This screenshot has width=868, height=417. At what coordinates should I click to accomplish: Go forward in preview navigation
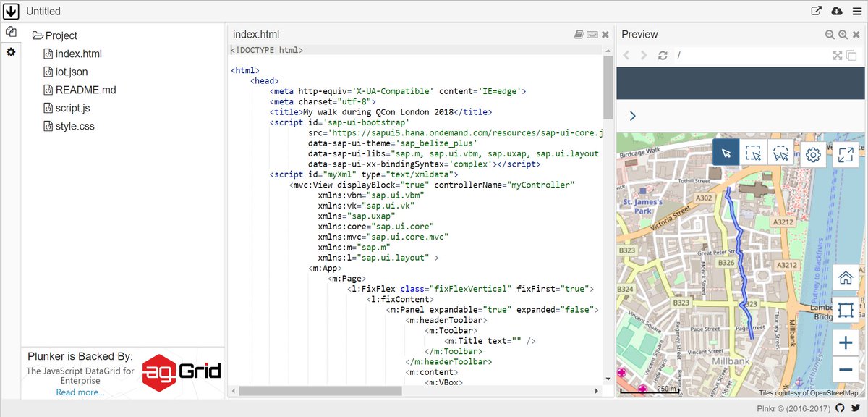pyautogui.click(x=644, y=55)
